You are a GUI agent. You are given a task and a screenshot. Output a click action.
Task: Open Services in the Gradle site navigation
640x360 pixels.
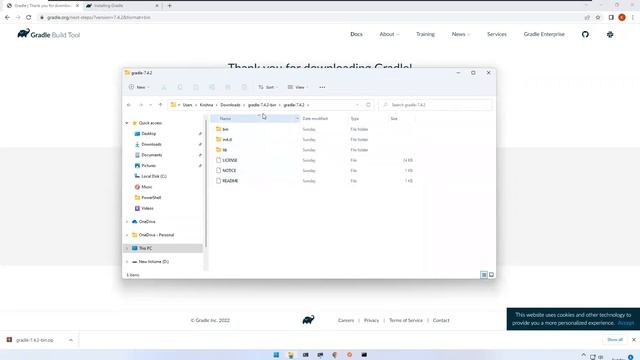click(497, 34)
